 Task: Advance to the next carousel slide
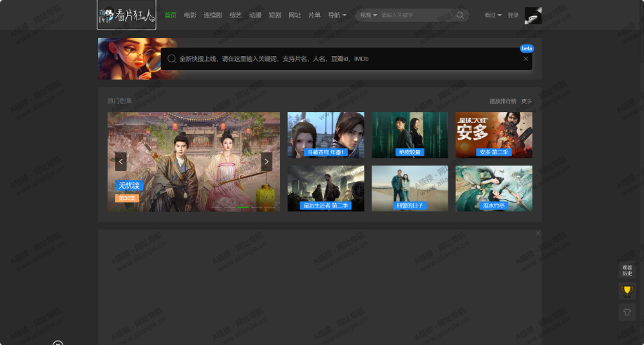pyautogui.click(x=267, y=162)
